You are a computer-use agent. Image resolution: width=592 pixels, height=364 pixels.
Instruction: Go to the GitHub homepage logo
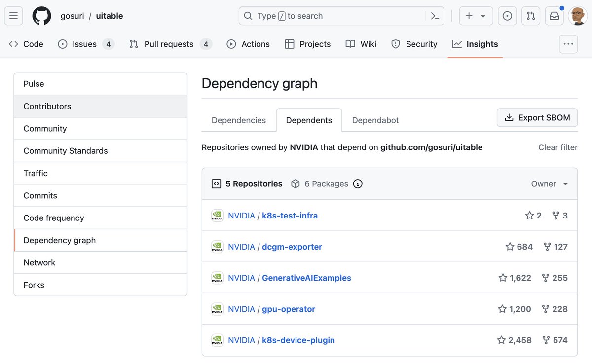[x=41, y=16]
